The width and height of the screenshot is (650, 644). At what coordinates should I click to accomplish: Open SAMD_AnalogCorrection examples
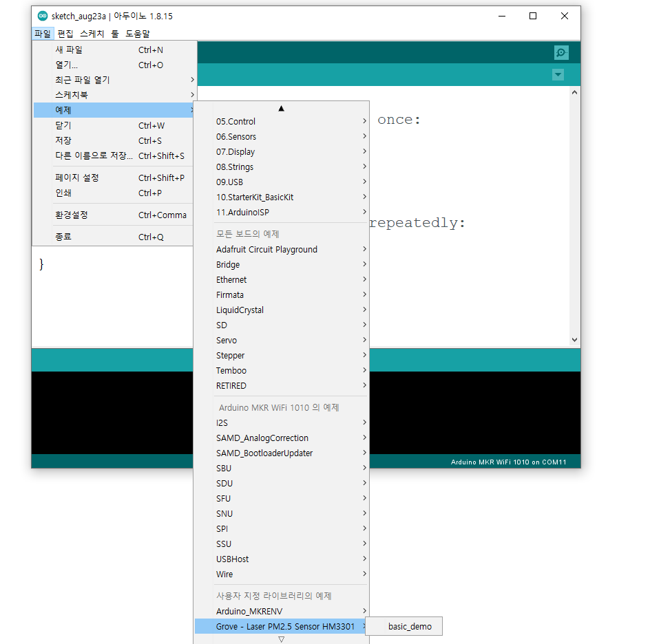tap(282, 438)
